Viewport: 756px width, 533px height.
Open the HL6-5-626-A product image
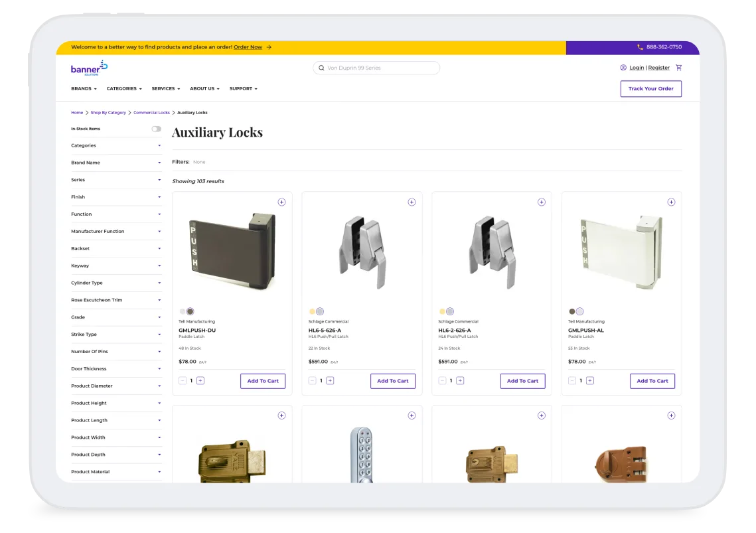(362, 252)
